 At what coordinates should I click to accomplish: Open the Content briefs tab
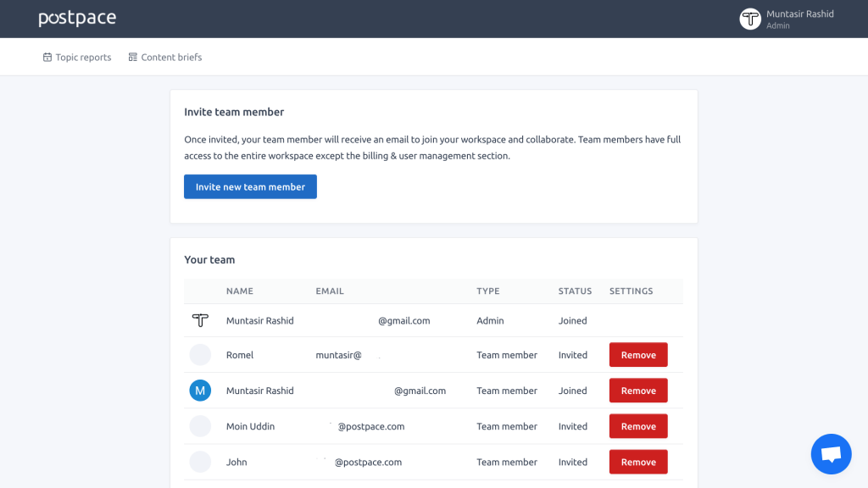click(x=171, y=58)
